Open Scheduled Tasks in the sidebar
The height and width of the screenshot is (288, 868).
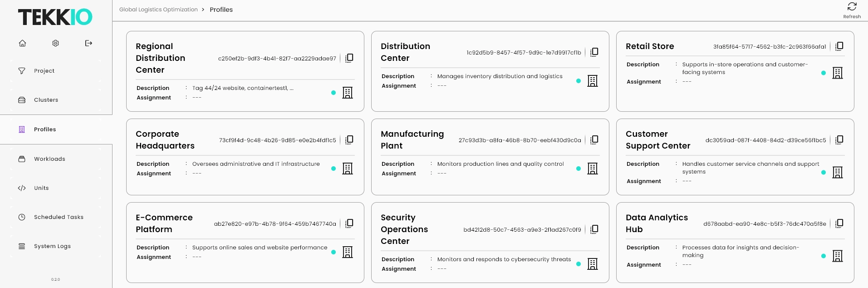(56, 217)
